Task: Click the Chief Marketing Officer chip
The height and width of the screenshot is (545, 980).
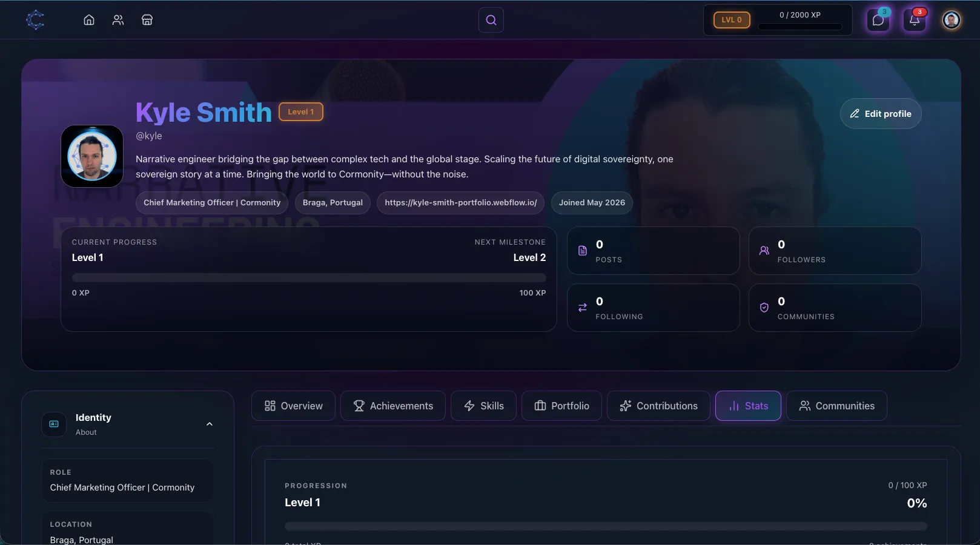Action: 212,203
